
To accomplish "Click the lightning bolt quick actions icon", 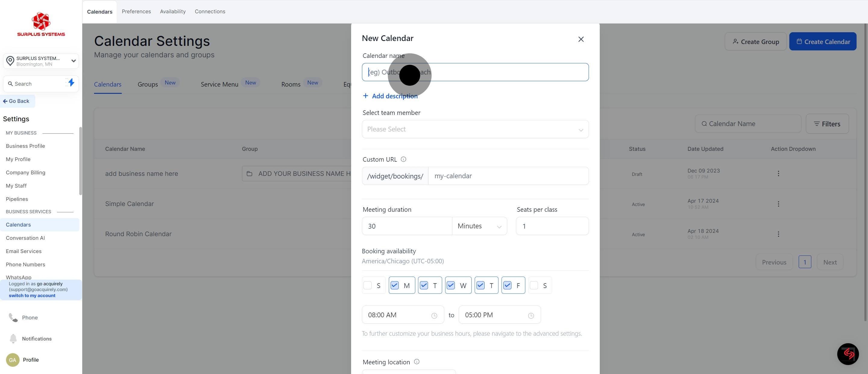I will click(71, 83).
